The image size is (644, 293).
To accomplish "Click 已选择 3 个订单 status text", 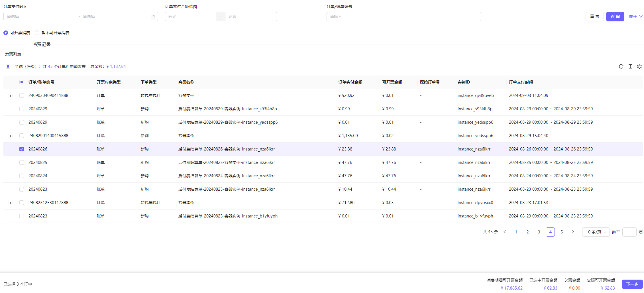I will [x=18, y=284].
